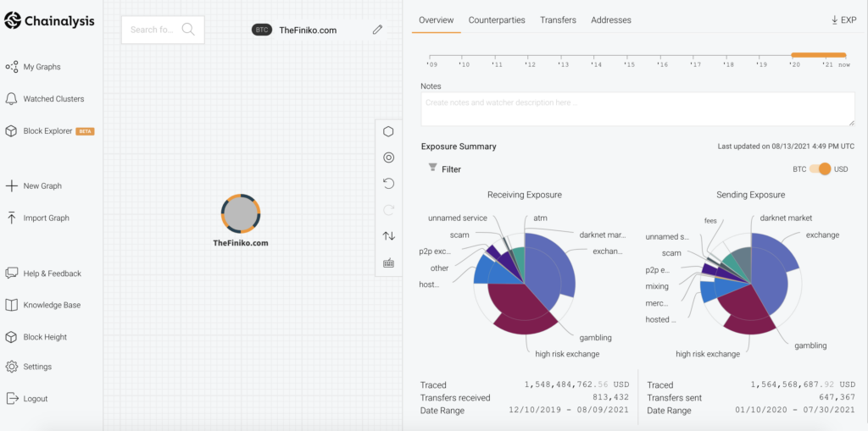Switch to the Transfers tab
The image size is (868, 431).
pos(558,19)
